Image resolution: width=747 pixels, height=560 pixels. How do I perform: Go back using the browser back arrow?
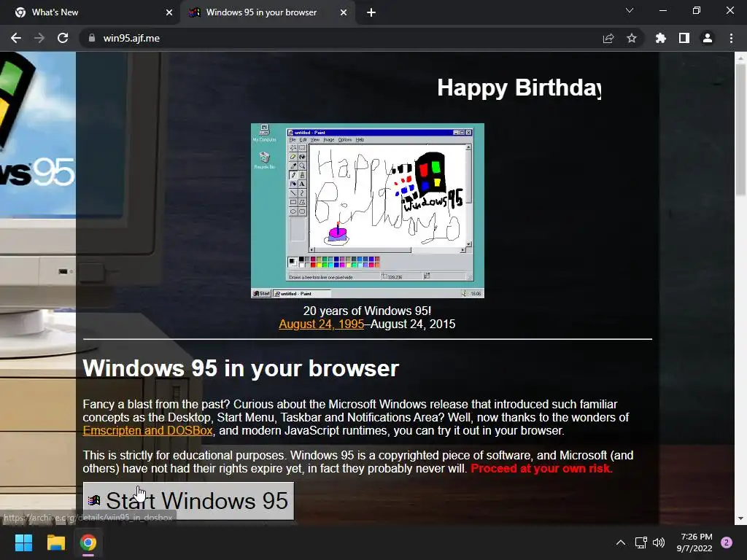pyautogui.click(x=16, y=38)
